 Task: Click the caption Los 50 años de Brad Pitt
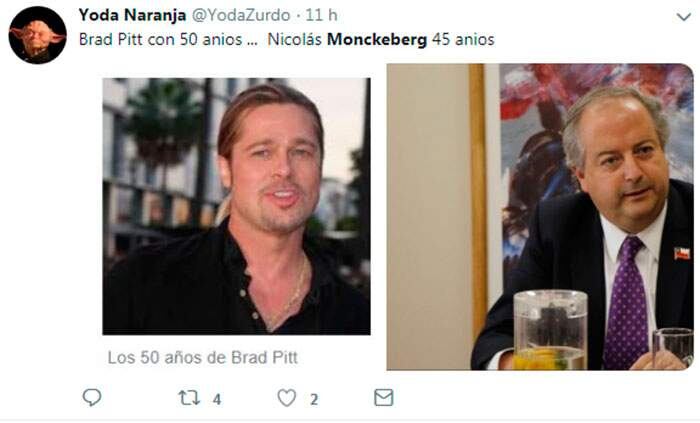[203, 357]
